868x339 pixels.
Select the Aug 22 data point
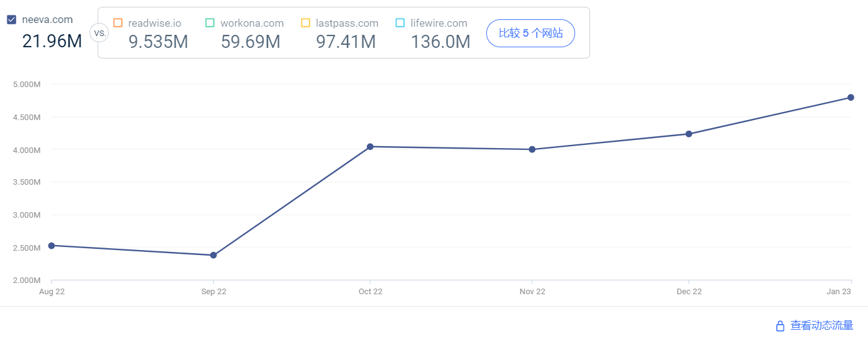point(52,246)
